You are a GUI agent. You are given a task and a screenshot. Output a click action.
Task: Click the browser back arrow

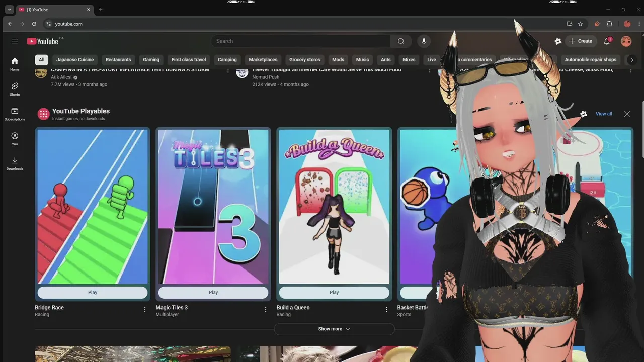(x=10, y=24)
